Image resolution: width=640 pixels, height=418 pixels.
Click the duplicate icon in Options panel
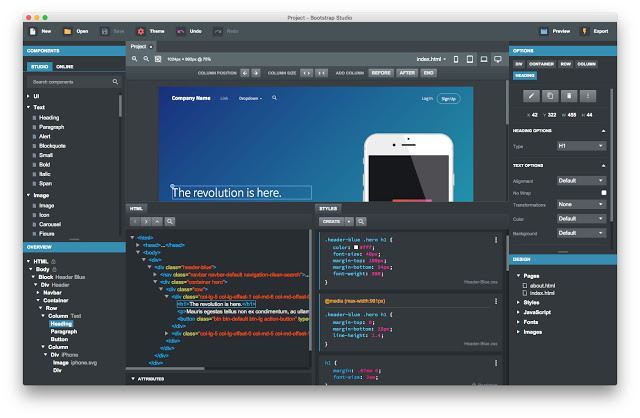pos(550,96)
